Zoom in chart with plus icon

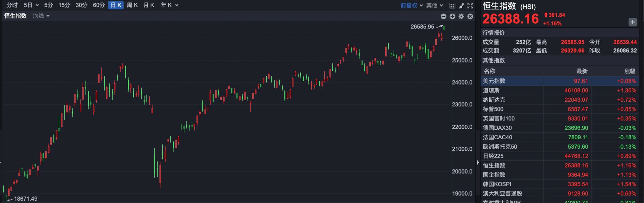452,16
